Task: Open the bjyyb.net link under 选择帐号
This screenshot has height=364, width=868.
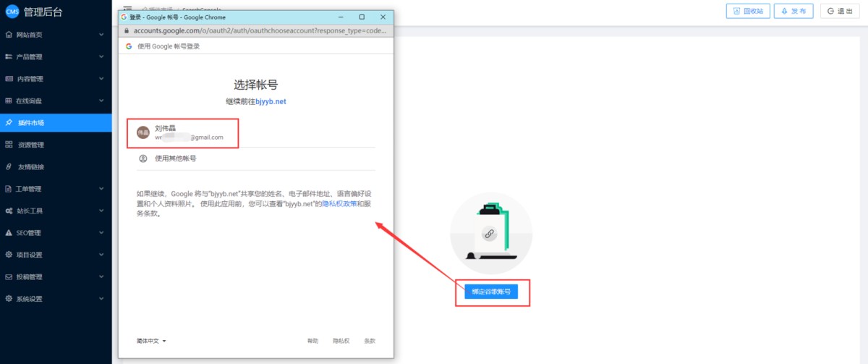Action: 271,102
